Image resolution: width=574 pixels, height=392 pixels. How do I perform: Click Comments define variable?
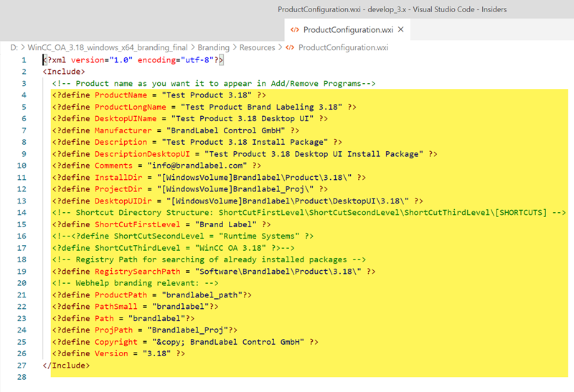click(x=113, y=166)
